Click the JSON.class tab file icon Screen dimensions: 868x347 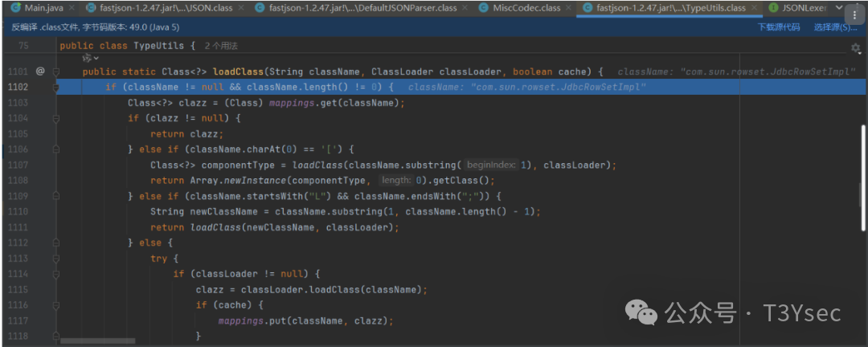pos(91,8)
